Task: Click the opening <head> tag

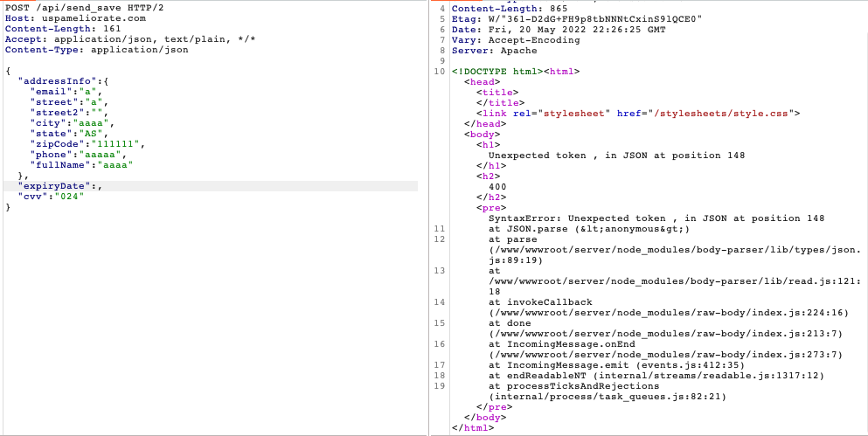Action: [483, 82]
